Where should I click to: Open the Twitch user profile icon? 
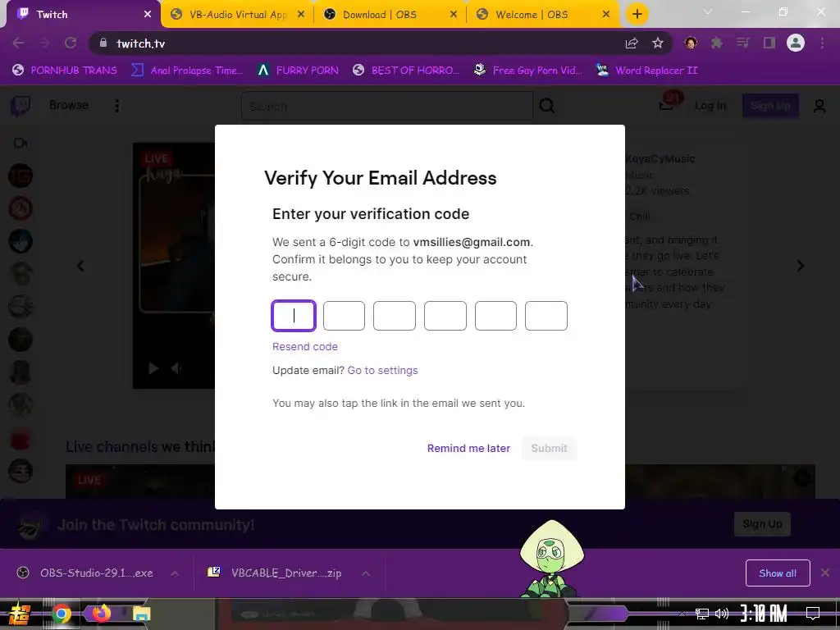coord(819,106)
